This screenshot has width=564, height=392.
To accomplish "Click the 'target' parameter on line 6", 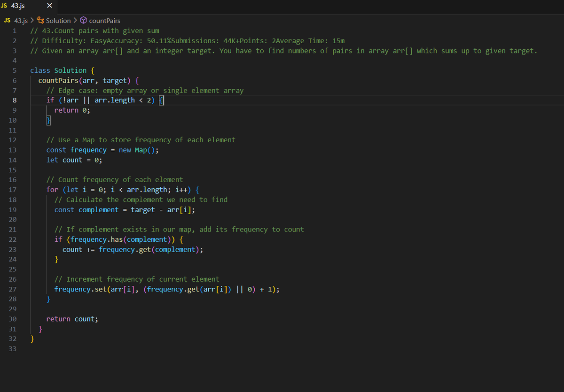I will point(115,81).
